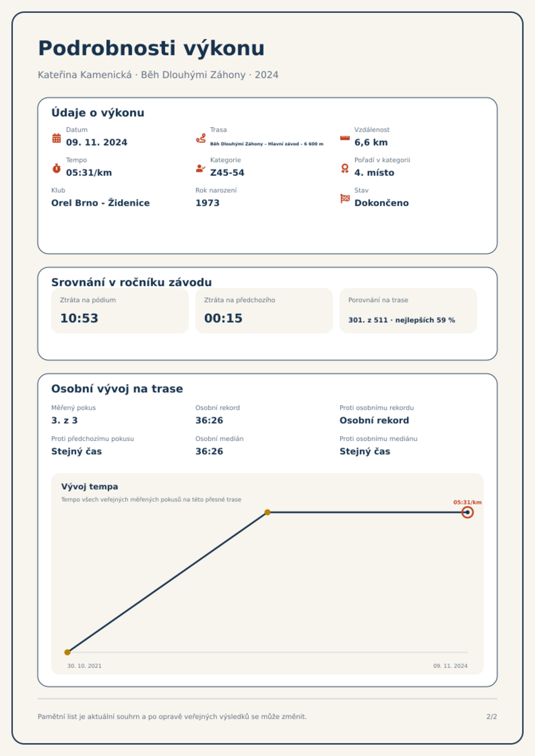Open the Porovnání na trase card
Screen dimensions: 535x756
coord(408,311)
